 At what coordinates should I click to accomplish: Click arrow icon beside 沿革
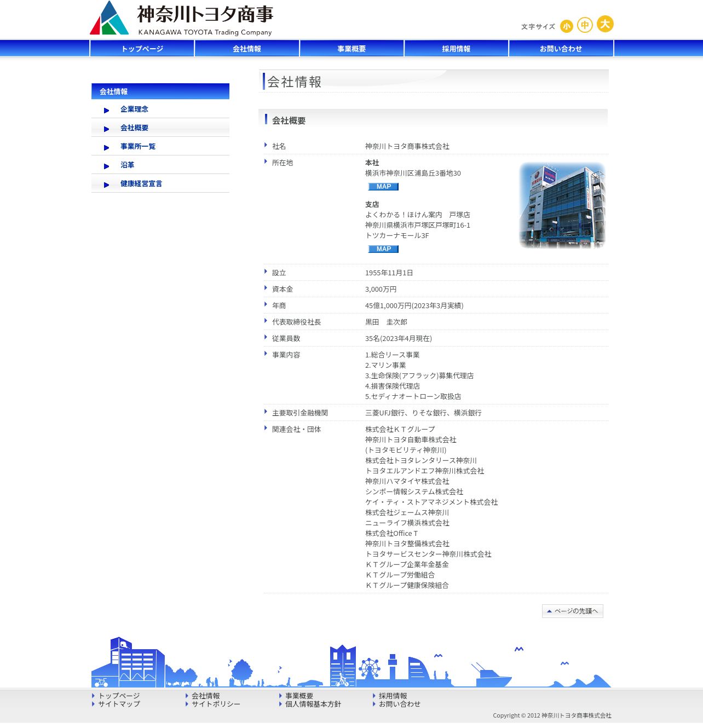[x=106, y=166]
